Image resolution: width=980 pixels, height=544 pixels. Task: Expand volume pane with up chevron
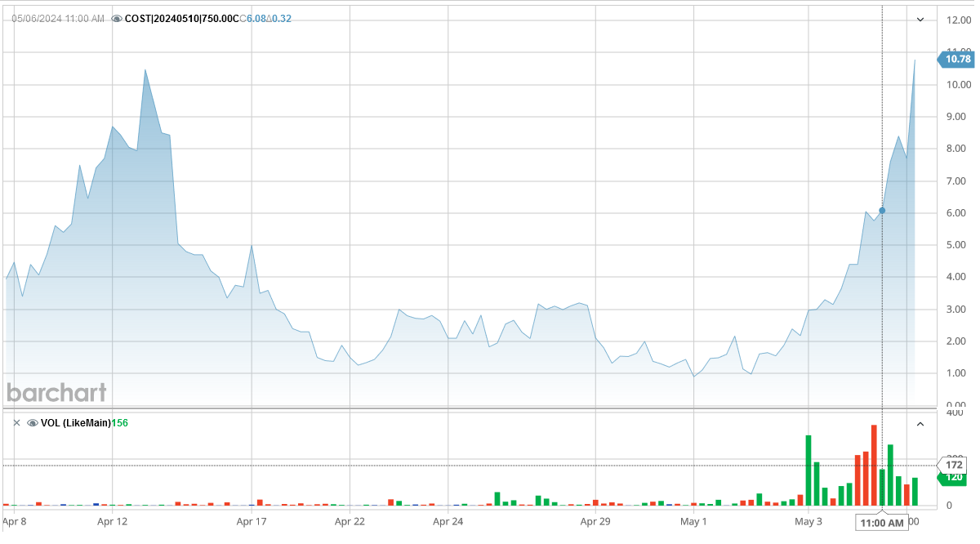coord(920,423)
